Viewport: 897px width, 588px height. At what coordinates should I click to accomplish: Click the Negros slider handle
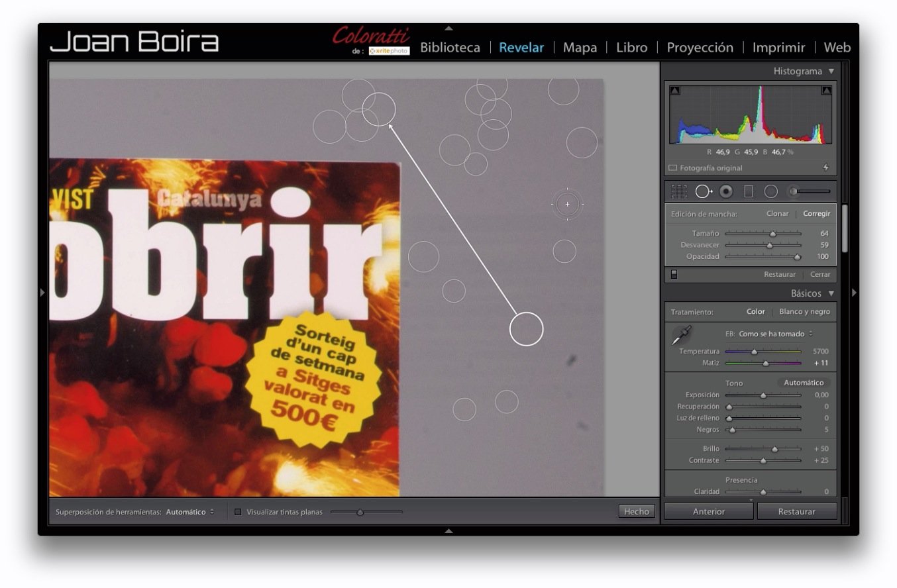coord(732,430)
